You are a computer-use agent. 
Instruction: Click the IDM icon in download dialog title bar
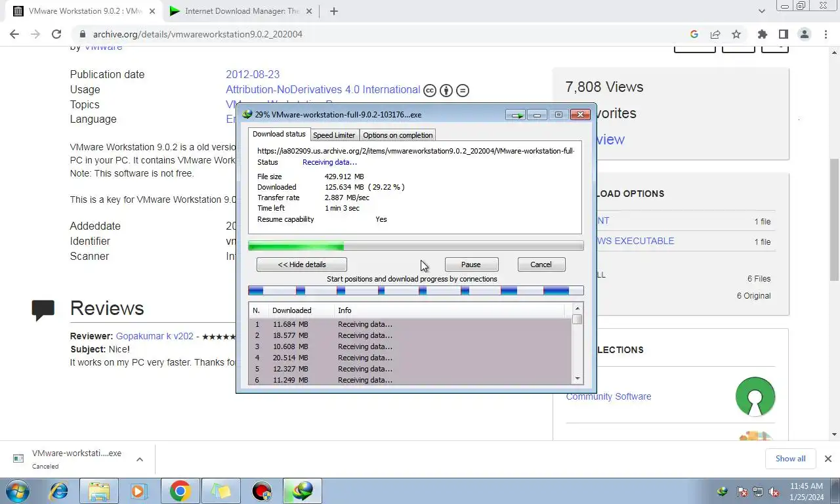click(x=247, y=114)
